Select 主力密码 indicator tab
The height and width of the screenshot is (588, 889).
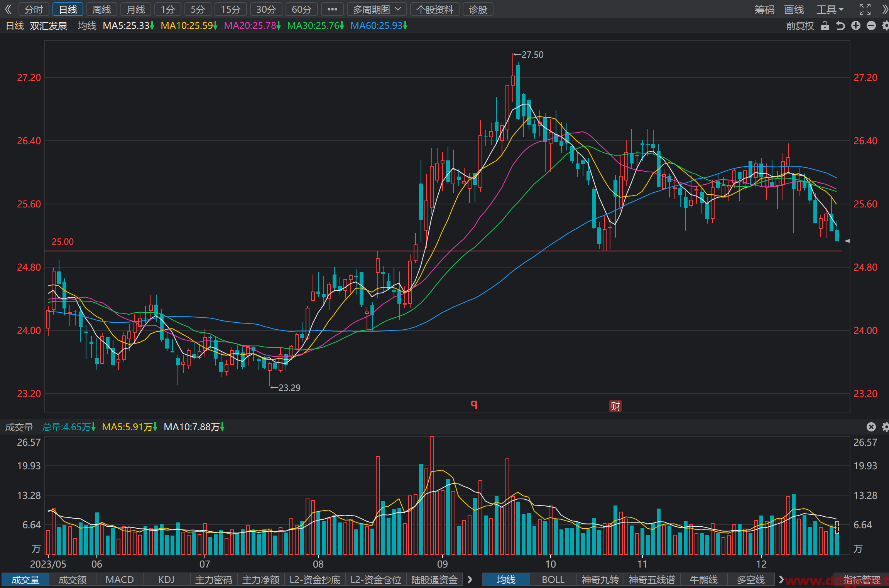click(214, 580)
